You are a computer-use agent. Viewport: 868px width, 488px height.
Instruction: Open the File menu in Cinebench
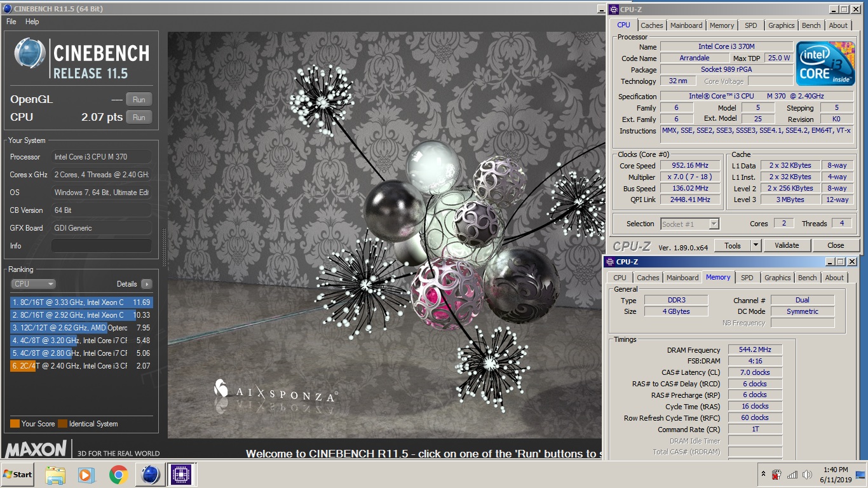pyautogui.click(x=11, y=22)
